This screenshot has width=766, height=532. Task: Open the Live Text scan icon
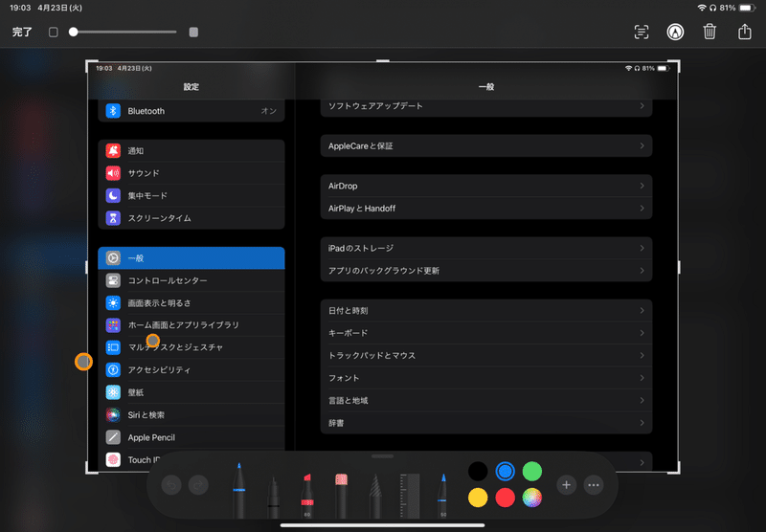[642, 33]
